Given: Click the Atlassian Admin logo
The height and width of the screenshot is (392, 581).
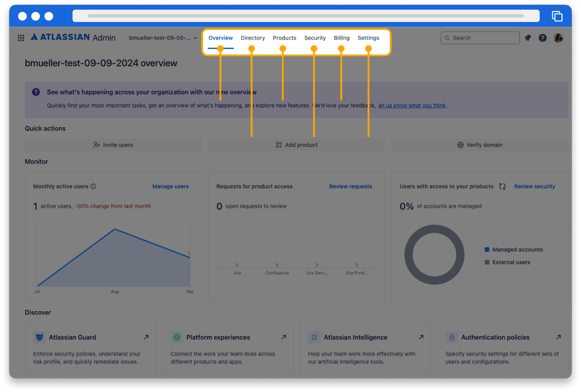Looking at the screenshot, I should (73, 37).
